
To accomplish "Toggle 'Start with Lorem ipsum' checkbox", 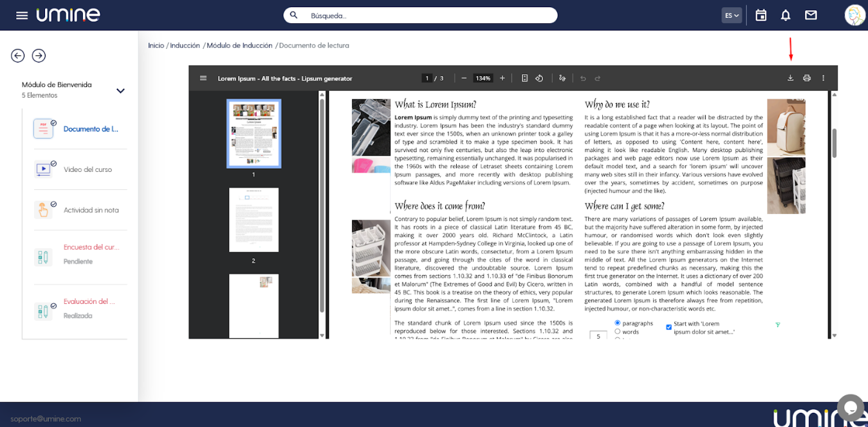I will (x=669, y=327).
